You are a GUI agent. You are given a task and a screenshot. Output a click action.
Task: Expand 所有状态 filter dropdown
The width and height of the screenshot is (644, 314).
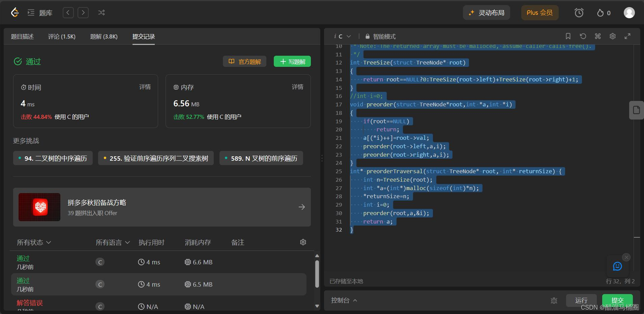click(34, 242)
